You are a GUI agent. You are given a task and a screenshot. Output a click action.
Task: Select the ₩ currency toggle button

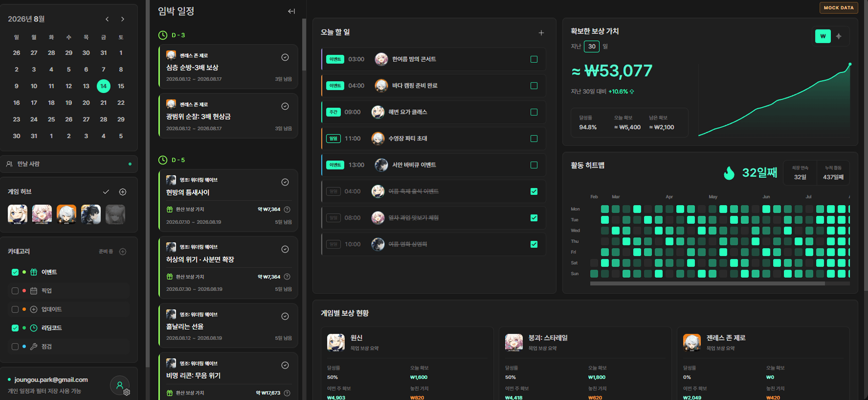[823, 36]
